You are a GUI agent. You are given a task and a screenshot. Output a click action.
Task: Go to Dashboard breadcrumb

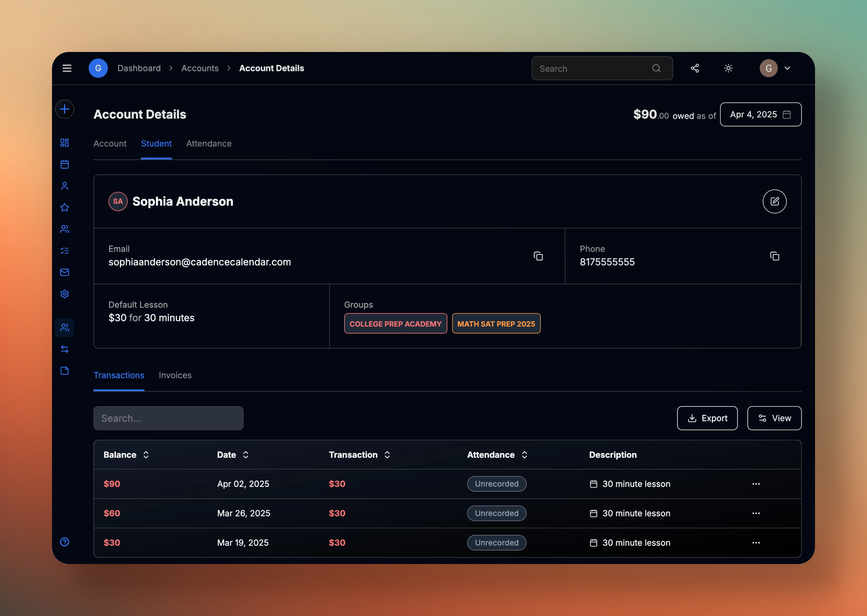pos(139,68)
